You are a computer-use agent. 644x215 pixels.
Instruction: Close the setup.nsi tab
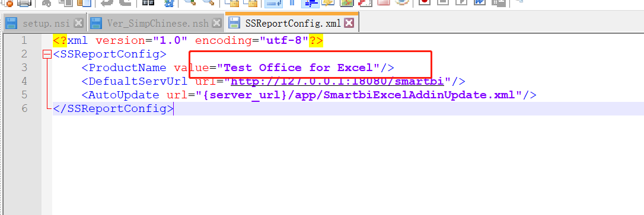click(x=78, y=23)
